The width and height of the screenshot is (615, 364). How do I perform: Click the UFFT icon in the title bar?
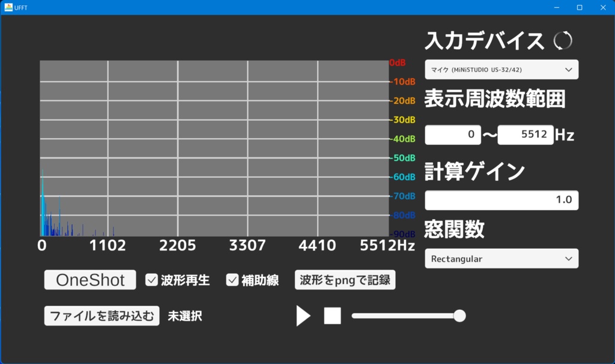(x=8, y=7)
